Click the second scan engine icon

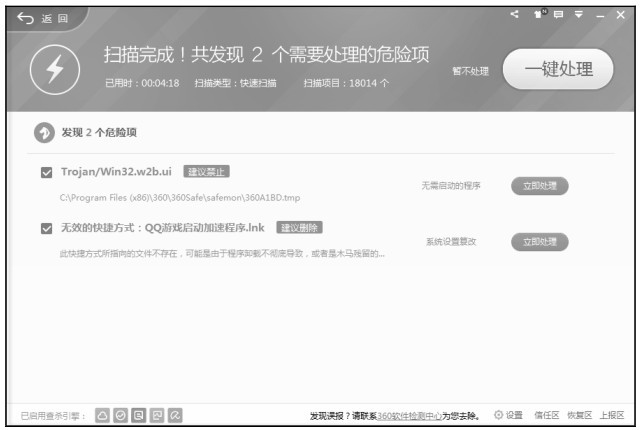tap(120, 416)
